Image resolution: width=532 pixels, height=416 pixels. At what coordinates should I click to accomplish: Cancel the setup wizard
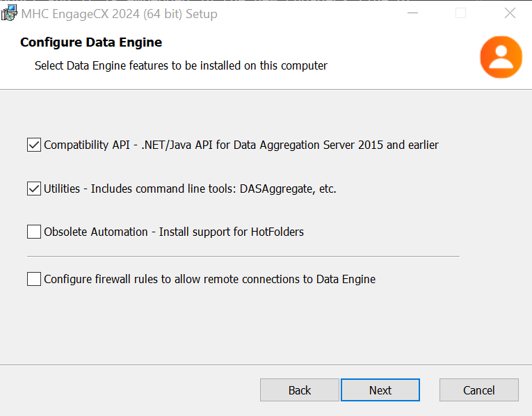pyautogui.click(x=478, y=390)
